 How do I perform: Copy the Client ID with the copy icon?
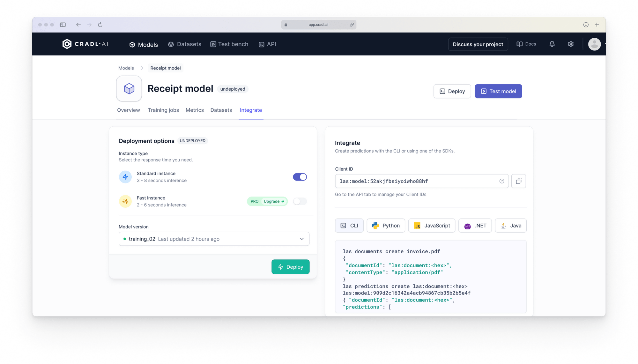518,181
